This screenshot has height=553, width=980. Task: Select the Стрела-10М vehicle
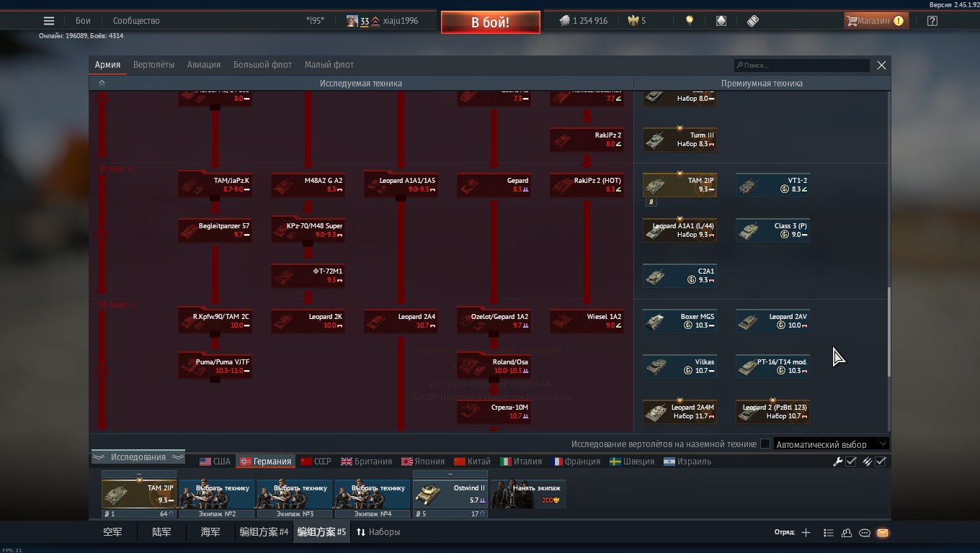click(494, 411)
